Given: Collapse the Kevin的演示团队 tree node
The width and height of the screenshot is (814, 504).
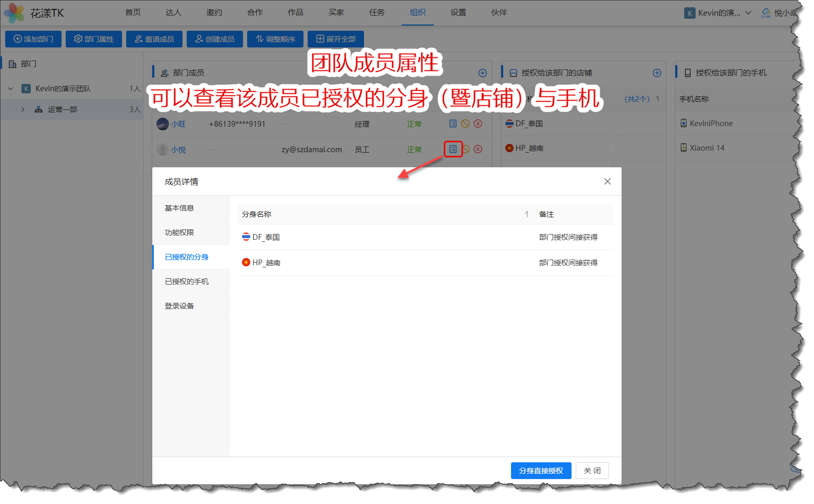Looking at the screenshot, I should click(x=10, y=89).
